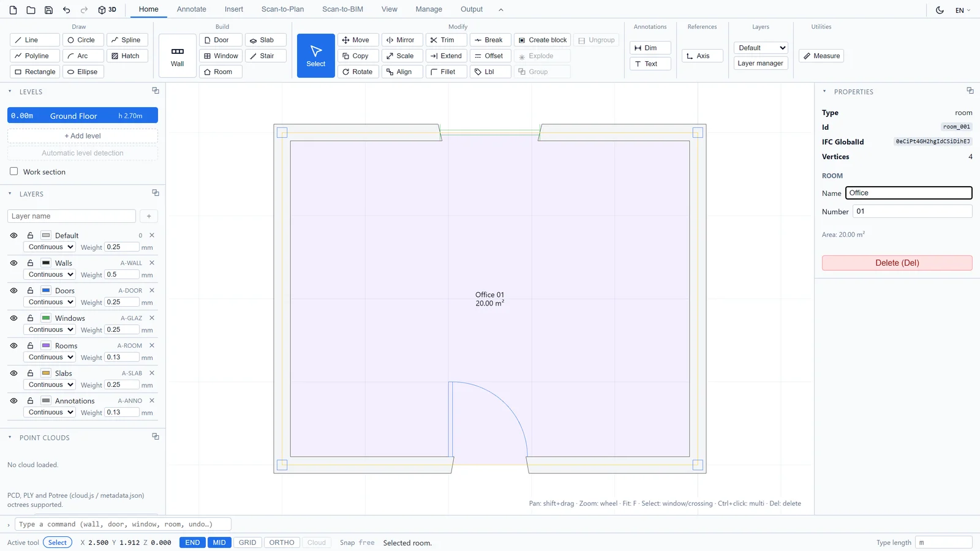980x551 pixels.
Task: Select the Spline tool
Action: [x=127, y=40]
